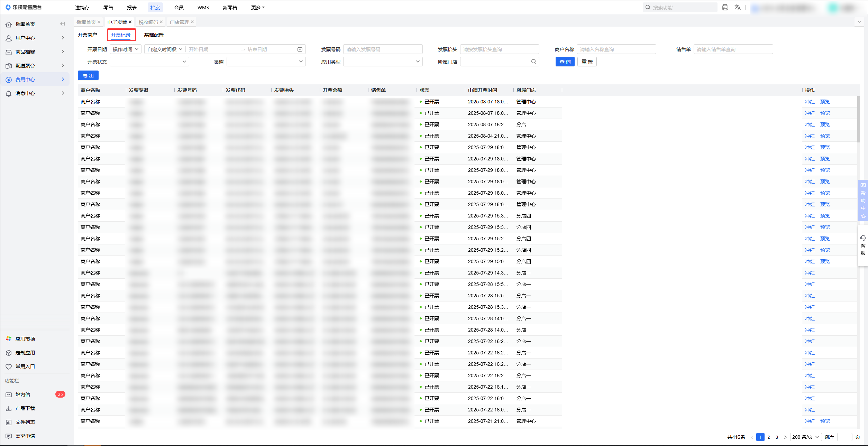This screenshot has width=868, height=446.
Task: Click the printer icon in top bar
Action: [725, 7]
